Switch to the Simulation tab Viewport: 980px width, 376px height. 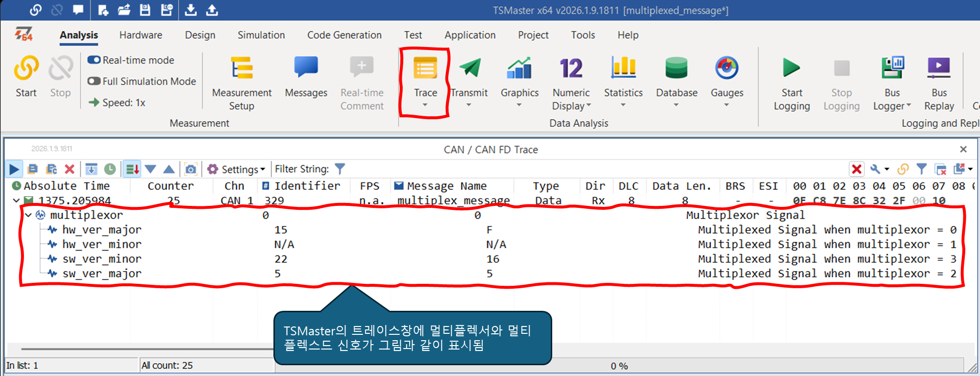(261, 35)
